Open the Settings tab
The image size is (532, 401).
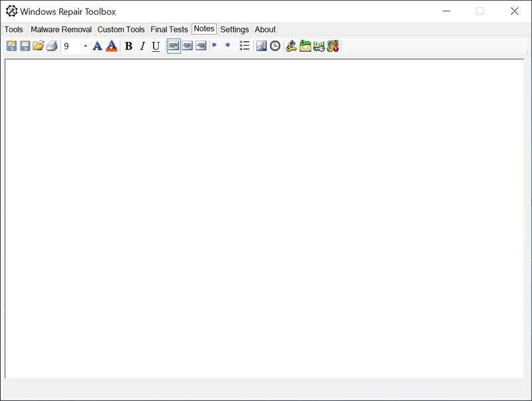pyautogui.click(x=234, y=29)
